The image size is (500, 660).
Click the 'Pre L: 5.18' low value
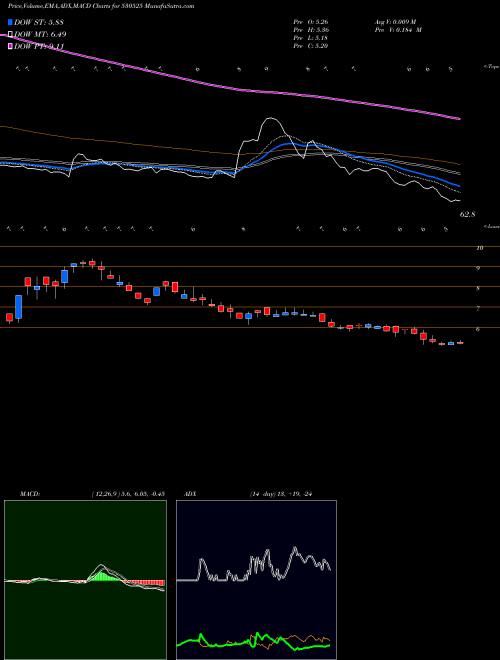[x=311, y=38]
